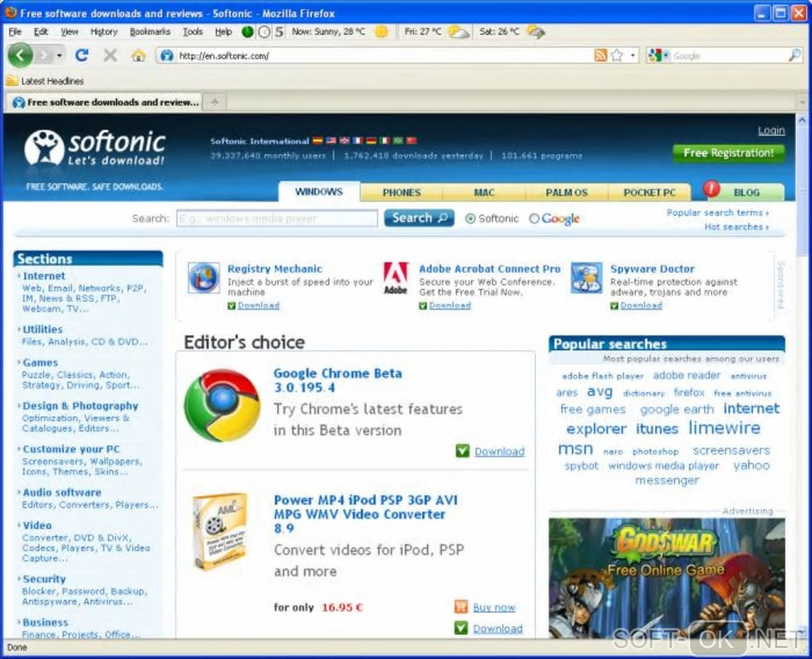Switch to the MAC tab
The width and height of the screenshot is (812, 659).
(x=484, y=192)
